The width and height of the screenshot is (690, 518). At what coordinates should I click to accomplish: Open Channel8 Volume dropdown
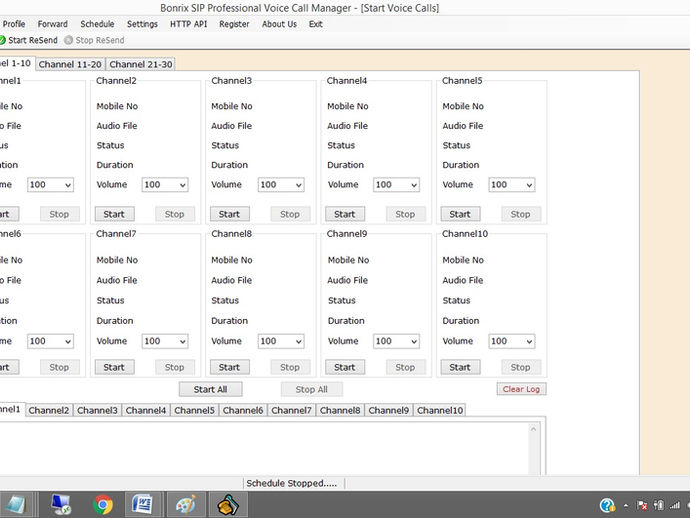tap(281, 341)
